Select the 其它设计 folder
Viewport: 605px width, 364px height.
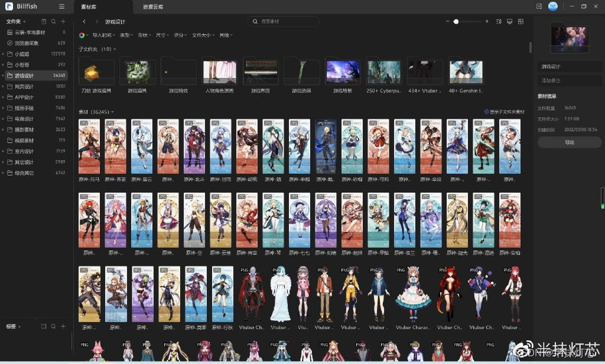[35, 162]
